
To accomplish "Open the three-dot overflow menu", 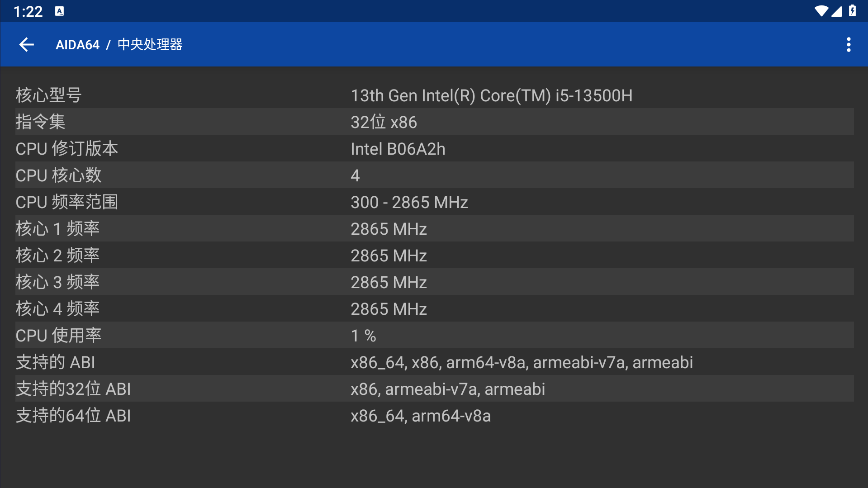I will pos(849,44).
